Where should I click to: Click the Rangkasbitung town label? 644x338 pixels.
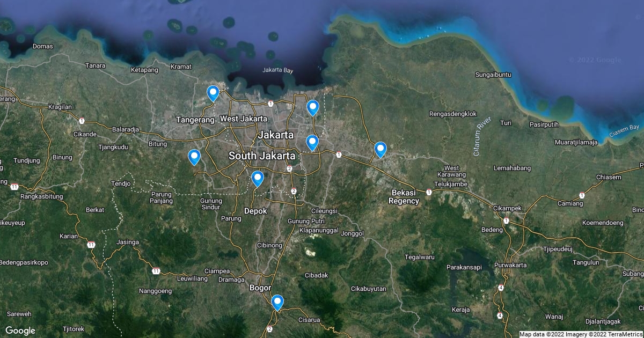pos(41,196)
